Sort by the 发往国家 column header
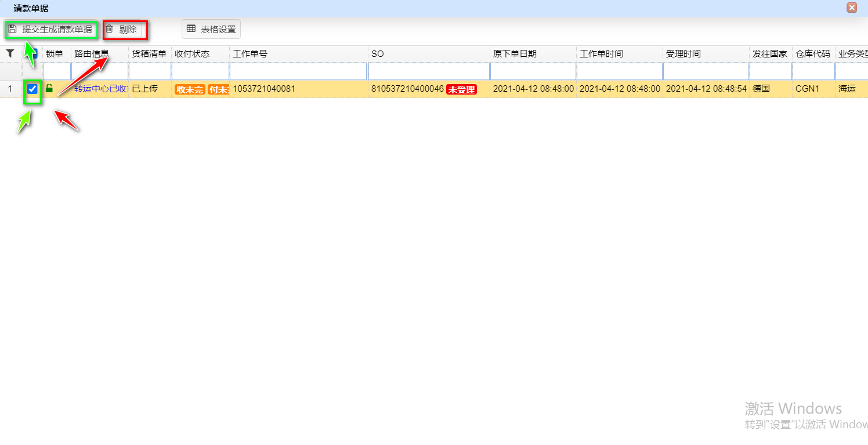This screenshot has width=868, height=445. click(x=771, y=54)
